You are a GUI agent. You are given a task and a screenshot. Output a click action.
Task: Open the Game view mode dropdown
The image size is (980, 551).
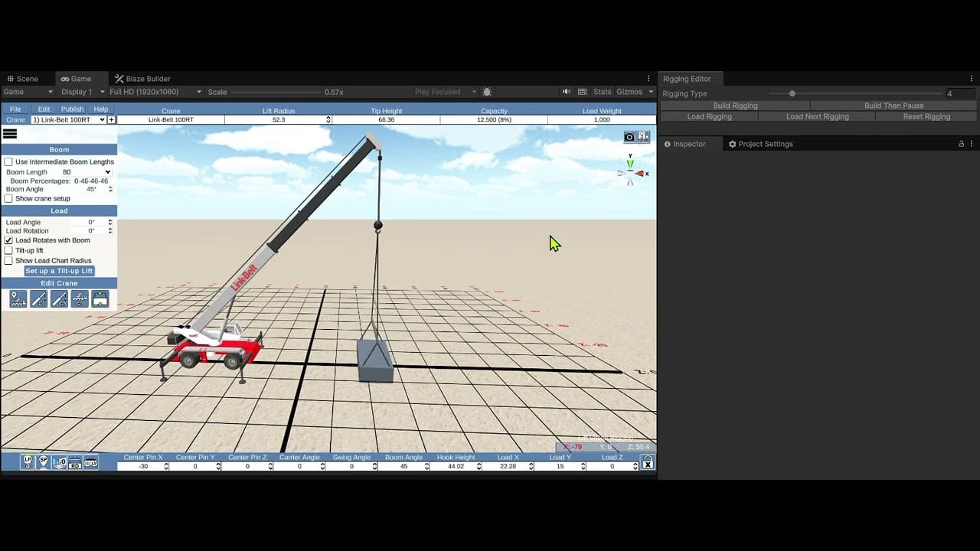pyautogui.click(x=28, y=92)
